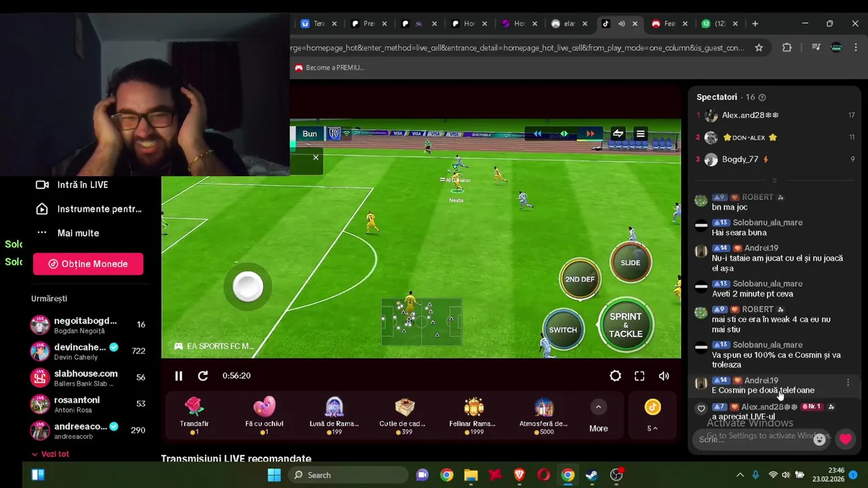Click the taskbar Search box
This screenshot has width=868, height=488.
coord(347,474)
